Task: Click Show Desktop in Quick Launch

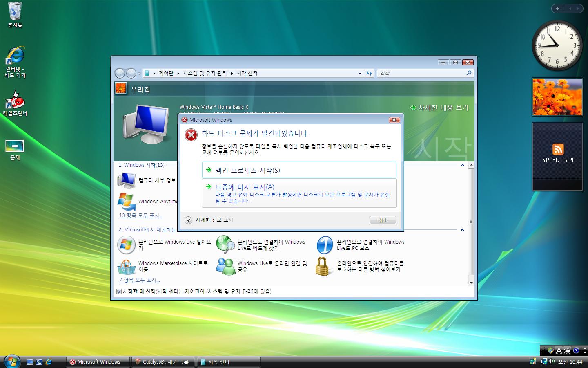Action: 30,362
